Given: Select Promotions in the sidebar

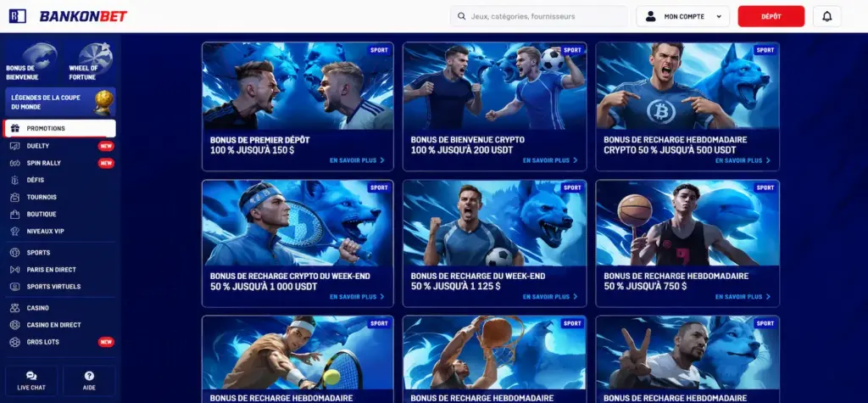Looking at the screenshot, I should (x=59, y=129).
